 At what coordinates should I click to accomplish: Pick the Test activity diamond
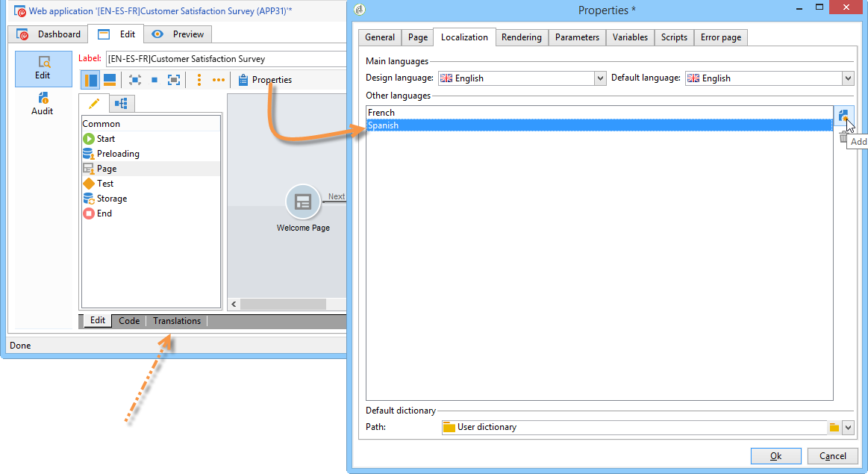[89, 184]
